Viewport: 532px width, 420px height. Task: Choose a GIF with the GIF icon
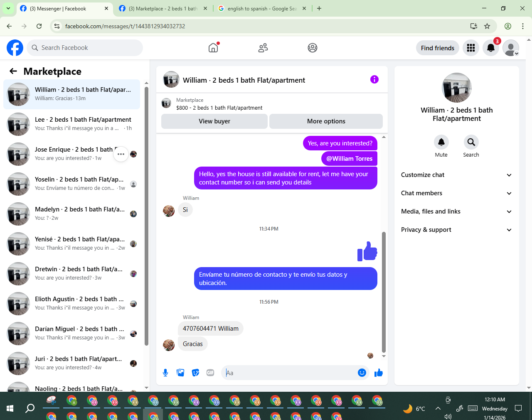point(210,373)
